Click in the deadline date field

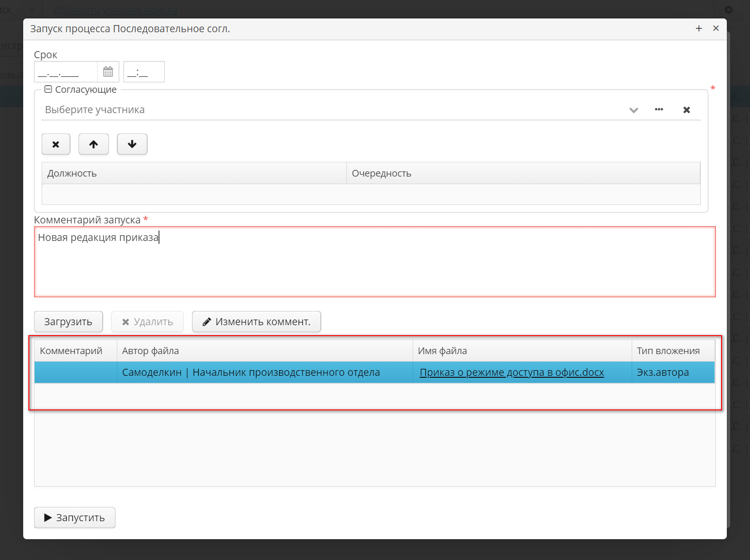65,72
